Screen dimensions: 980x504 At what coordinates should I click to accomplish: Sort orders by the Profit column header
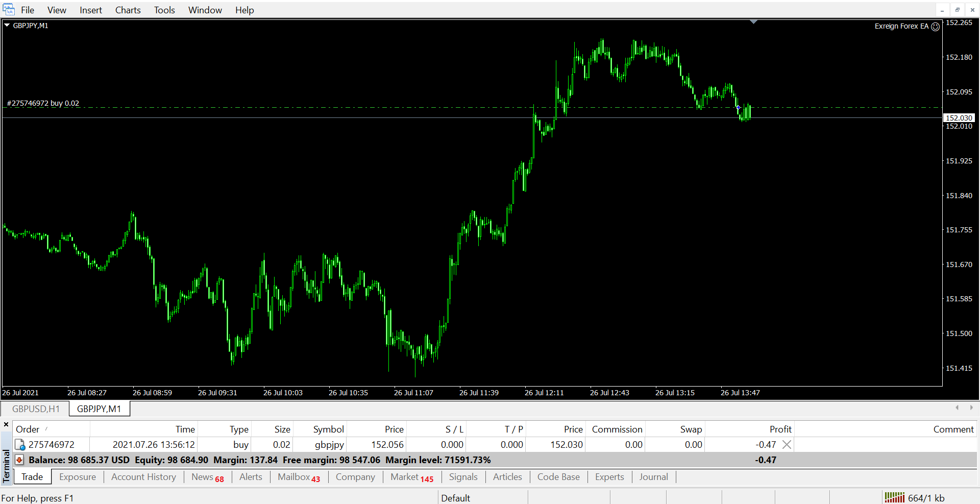click(x=780, y=429)
